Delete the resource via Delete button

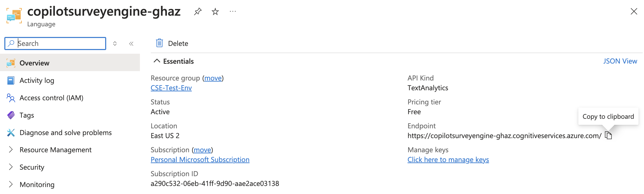pyautogui.click(x=172, y=43)
